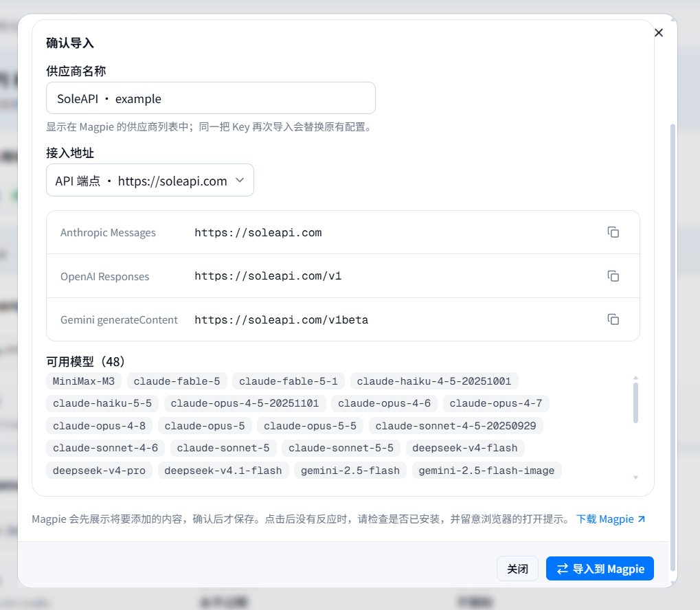700x610 pixels.
Task: Click the OpenAI Responses label
Action: (x=105, y=276)
